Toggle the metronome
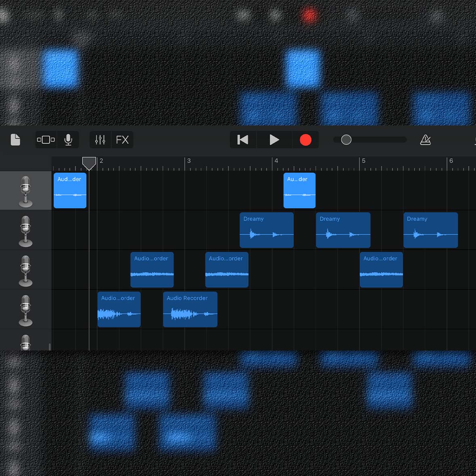Viewport: 476px width, 476px height. (x=425, y=140)
